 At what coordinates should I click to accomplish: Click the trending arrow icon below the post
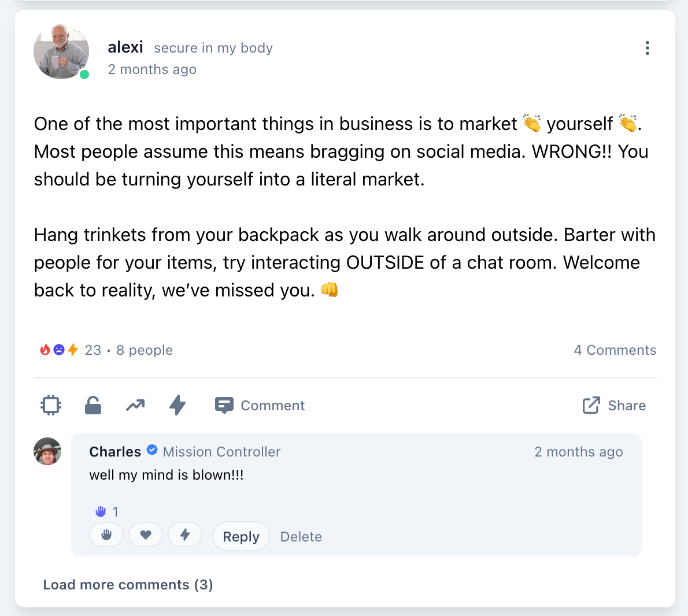(x=135, y=405)
